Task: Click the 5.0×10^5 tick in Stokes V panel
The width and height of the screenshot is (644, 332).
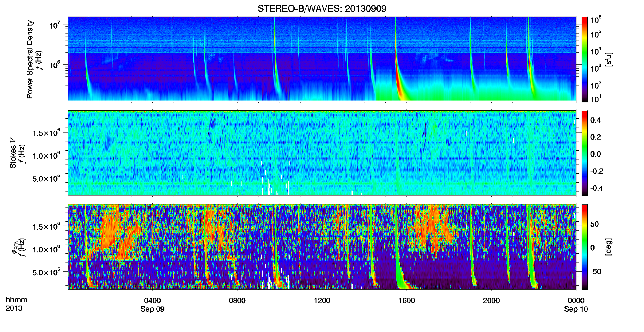Action: [46, 178]
